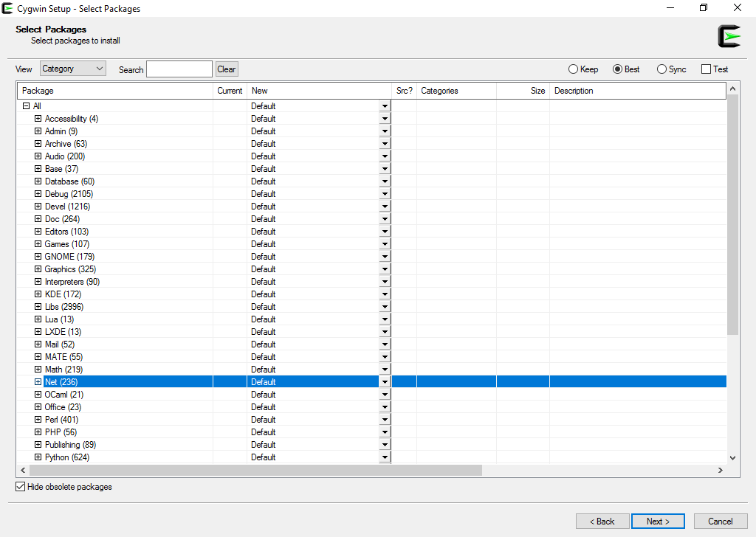Expand the Doc (264) category

click(38, 218)
